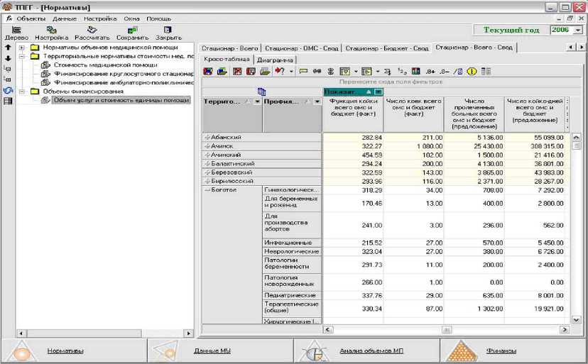Select the Стационар - ОМС - Свод tab
The image size is (588, 364).
coord(303,48)
